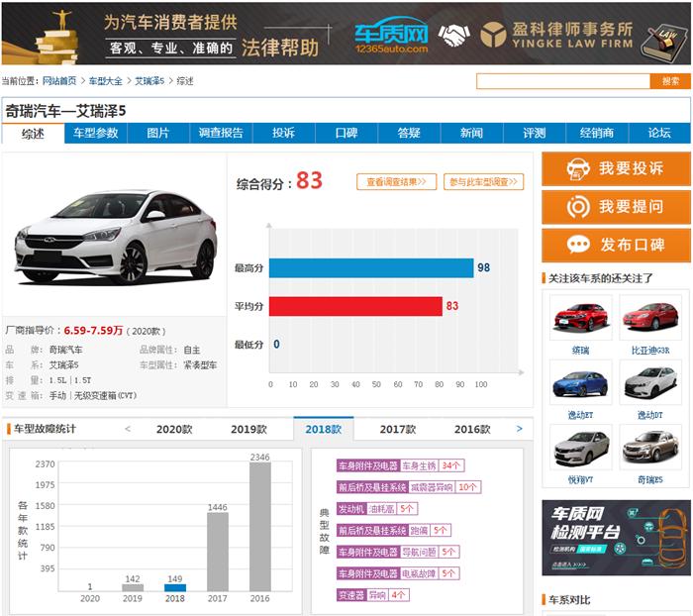Switch to the 口碑 tab

click(346, 133)
